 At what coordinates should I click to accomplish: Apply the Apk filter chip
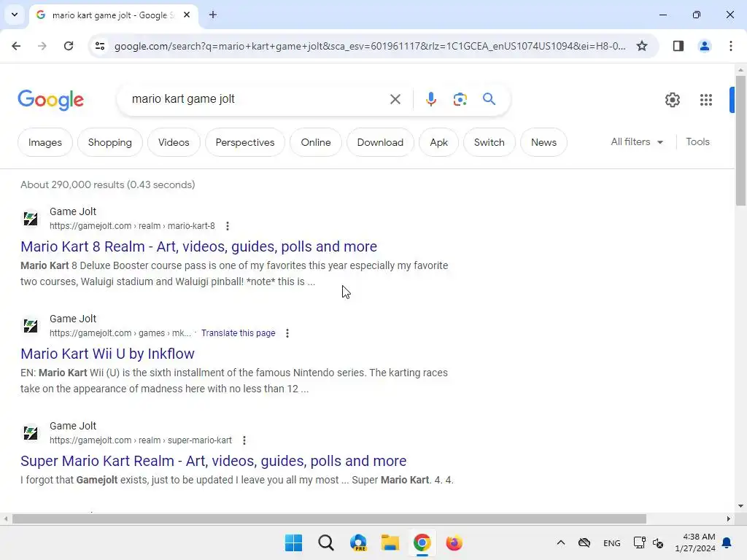(x=438, y=142)
